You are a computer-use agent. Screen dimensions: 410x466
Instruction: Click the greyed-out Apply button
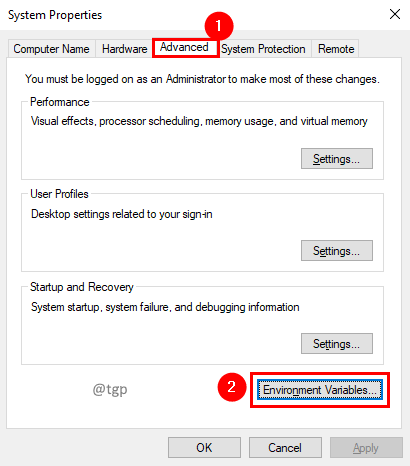pos(366,448)
